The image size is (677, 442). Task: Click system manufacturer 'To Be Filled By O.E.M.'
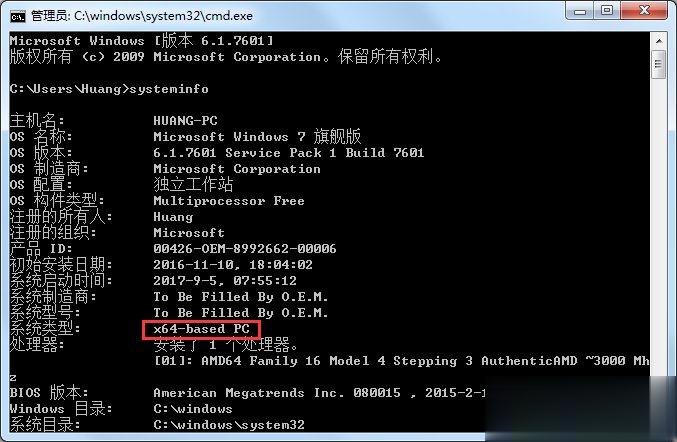(x=241, y=297)
